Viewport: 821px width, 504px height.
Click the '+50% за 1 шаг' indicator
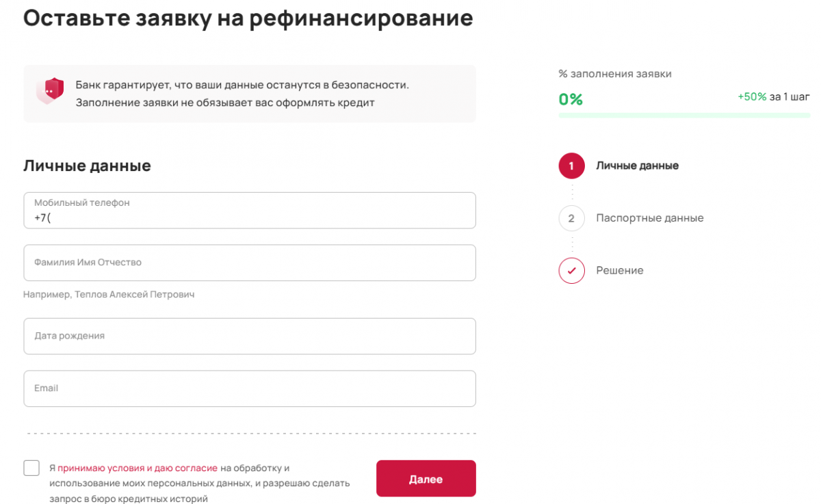click(x=773, y=97)
